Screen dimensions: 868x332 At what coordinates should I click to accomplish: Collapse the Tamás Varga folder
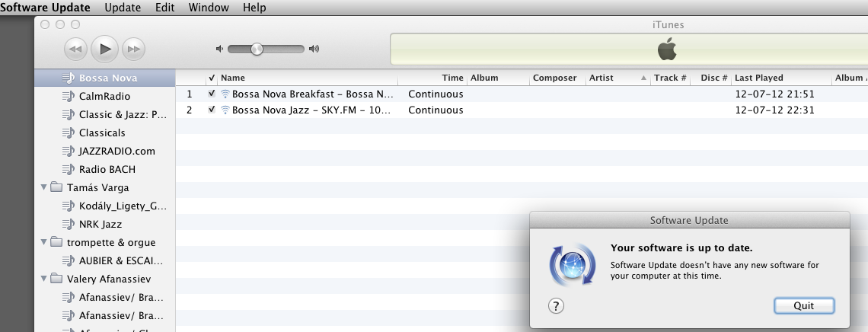43,187
